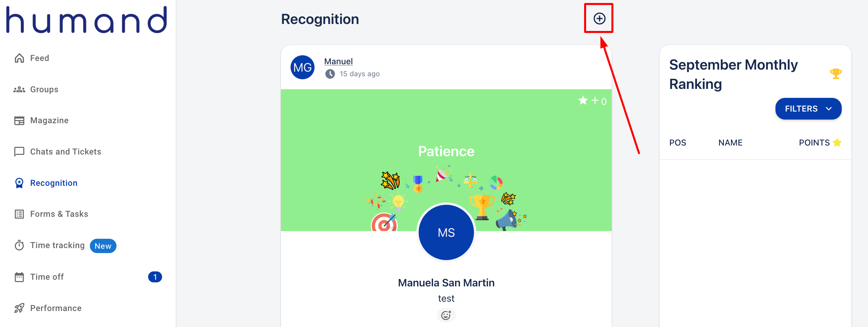Click the Chats and Tickets bubble icon
This screenshot has width=868, height=327.
click(19, 152)
